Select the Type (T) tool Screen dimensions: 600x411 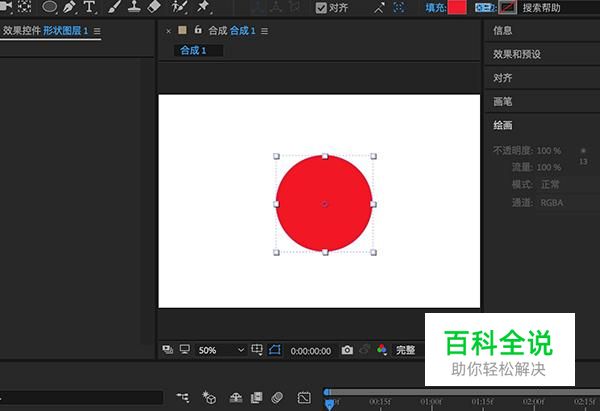tap(89, 7)
